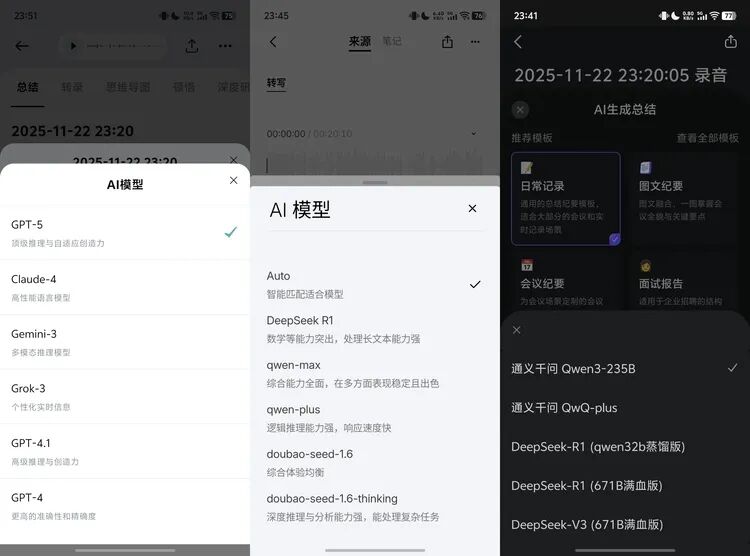Close the model picker in right screen
Viewport: 750px width, 556px height.
point(517,330)
